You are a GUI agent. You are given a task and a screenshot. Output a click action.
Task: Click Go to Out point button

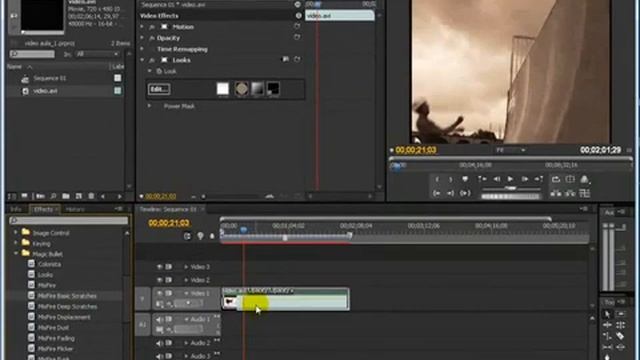pos(451,193)
